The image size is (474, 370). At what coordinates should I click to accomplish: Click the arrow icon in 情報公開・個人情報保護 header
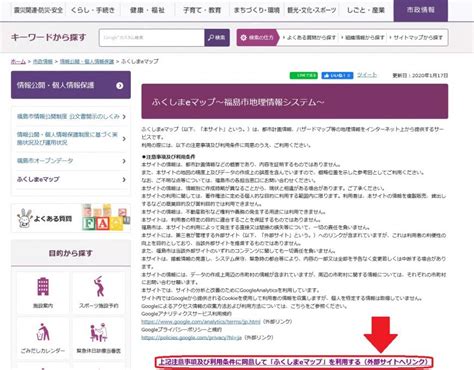[120, 86]
